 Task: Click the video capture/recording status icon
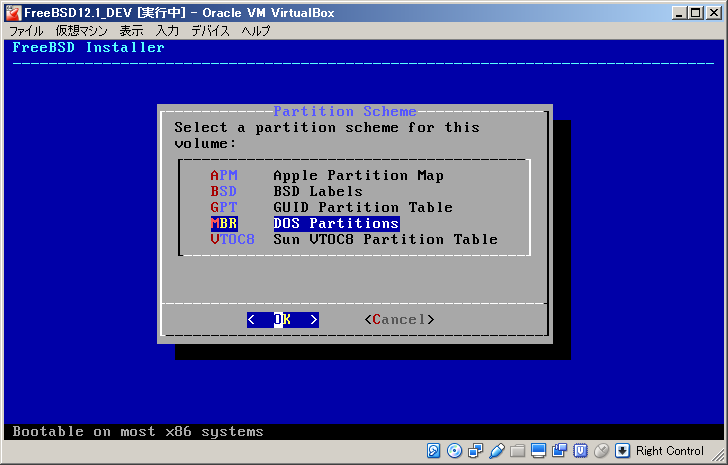559,450
